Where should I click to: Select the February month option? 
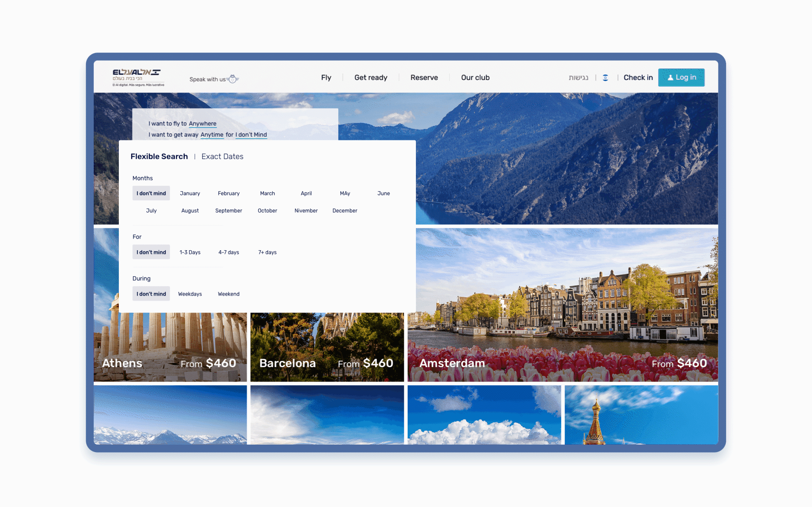click(229, 193)
